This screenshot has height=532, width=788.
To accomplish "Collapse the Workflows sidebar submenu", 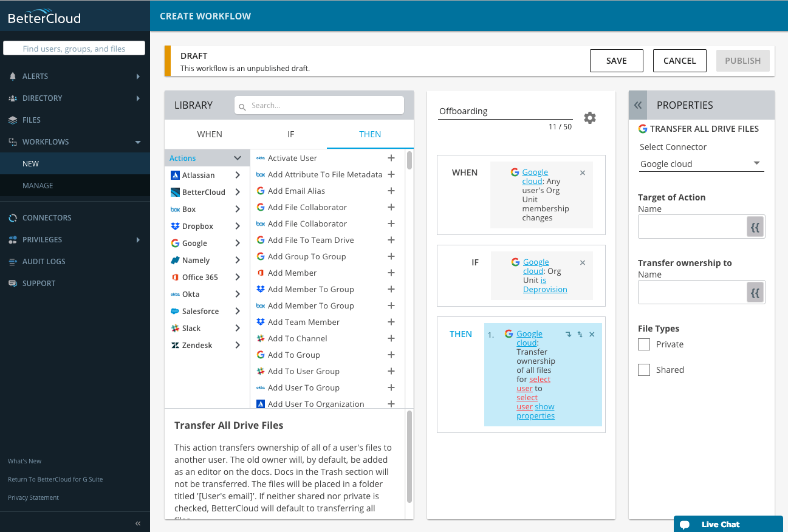I will (x=138, y=142).
